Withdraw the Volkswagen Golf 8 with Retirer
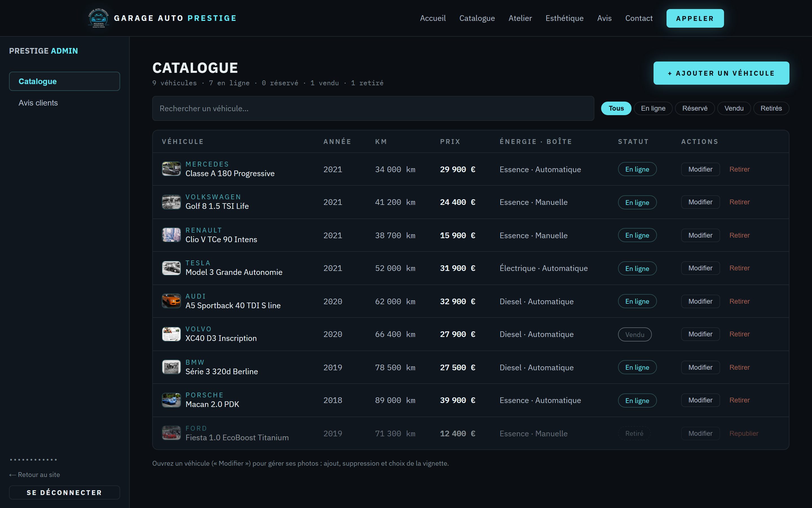 pyautogui.click(x=739, y=202)
